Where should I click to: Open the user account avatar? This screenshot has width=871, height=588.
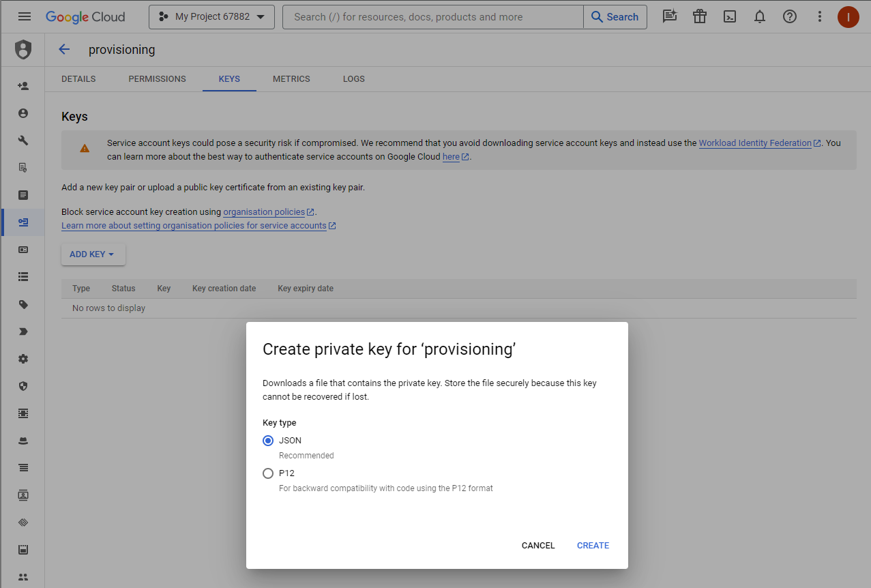[x=848, y=17]
